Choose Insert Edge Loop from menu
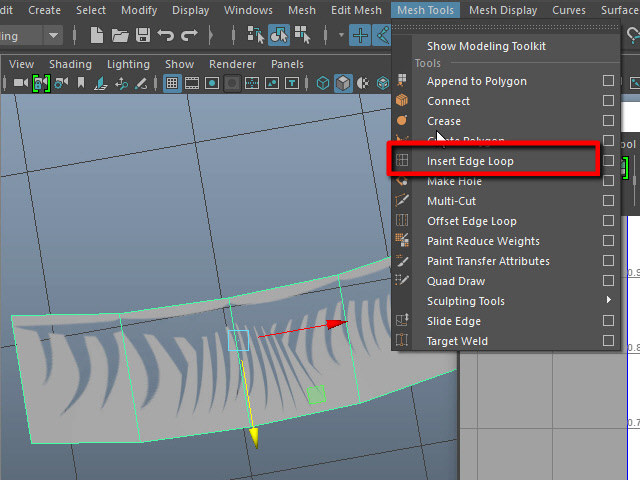 pos(470,161)
